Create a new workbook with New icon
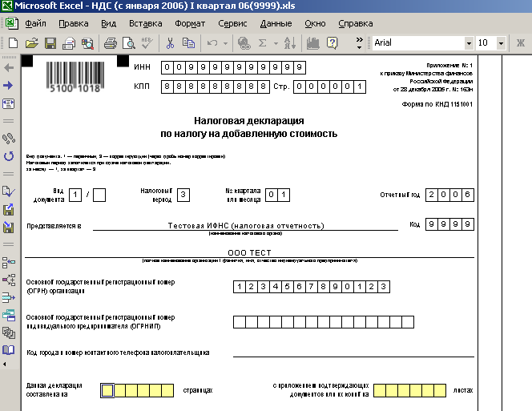 (x=14, y=43)
